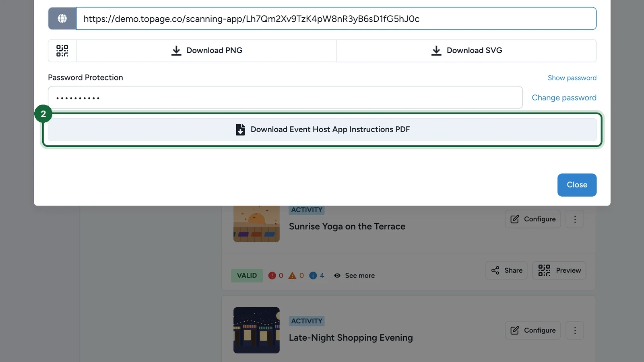Click the Password Protection label

pyautogui.click(x=85, y=78)
